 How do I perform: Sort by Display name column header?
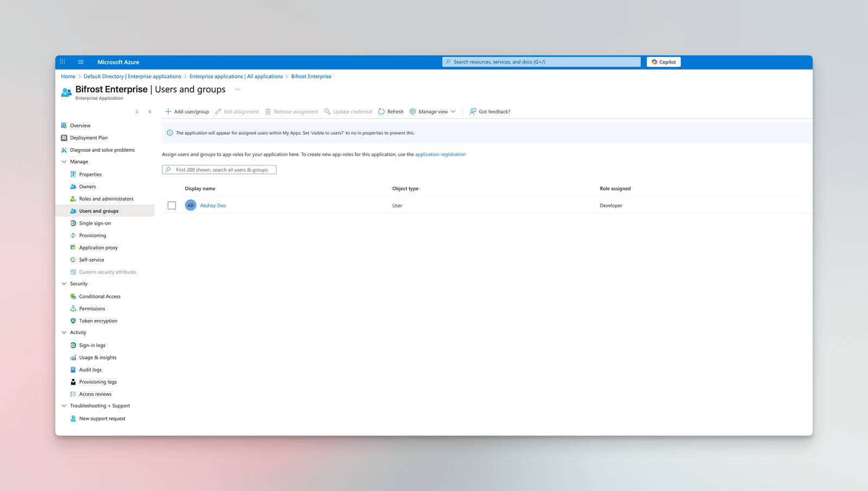[200, 189]
